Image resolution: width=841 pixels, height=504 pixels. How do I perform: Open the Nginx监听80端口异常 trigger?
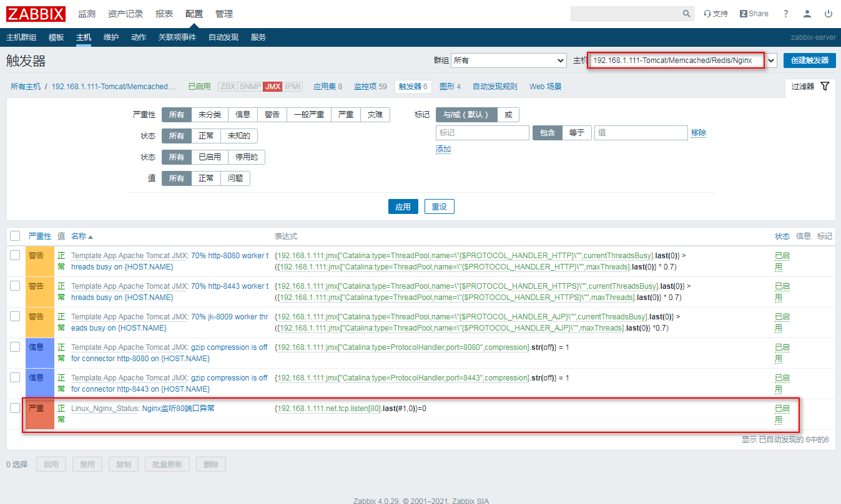click(x=179, y=409)
